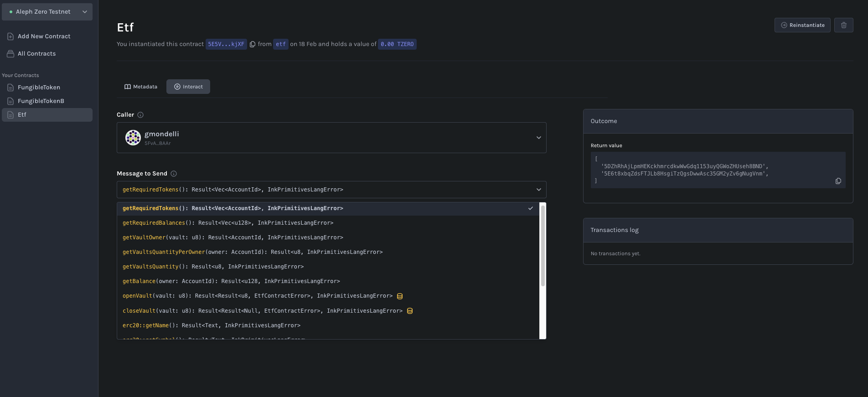Select getBalance message option
Viewport: 868px width, 397px height.
pyautogui.click(x=328, y=281)
